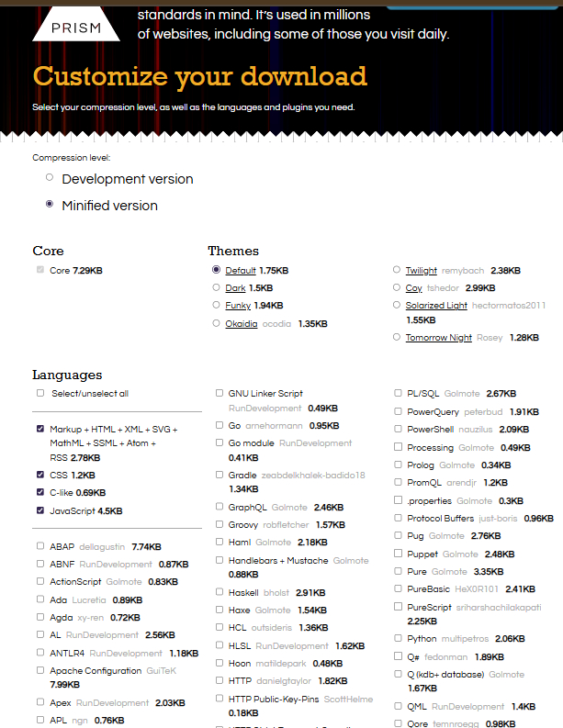Open the Coy theme preview link
Image resolution: width=563 pixels, height=728 pixels.
pos(413,288)
